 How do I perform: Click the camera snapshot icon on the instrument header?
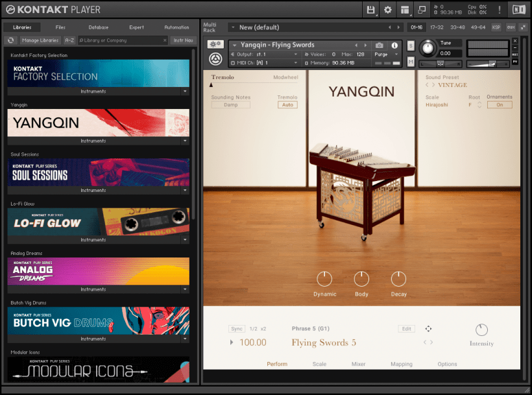pyautogui.click(x=379, y=45)
